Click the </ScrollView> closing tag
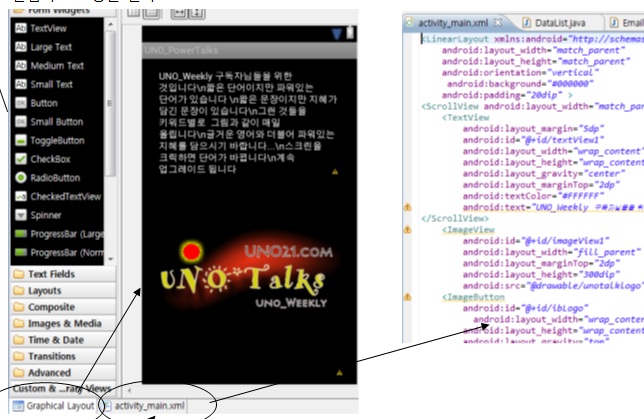Image resolution: width=644 pixels, height=419 pixels. tap(455, 218)
